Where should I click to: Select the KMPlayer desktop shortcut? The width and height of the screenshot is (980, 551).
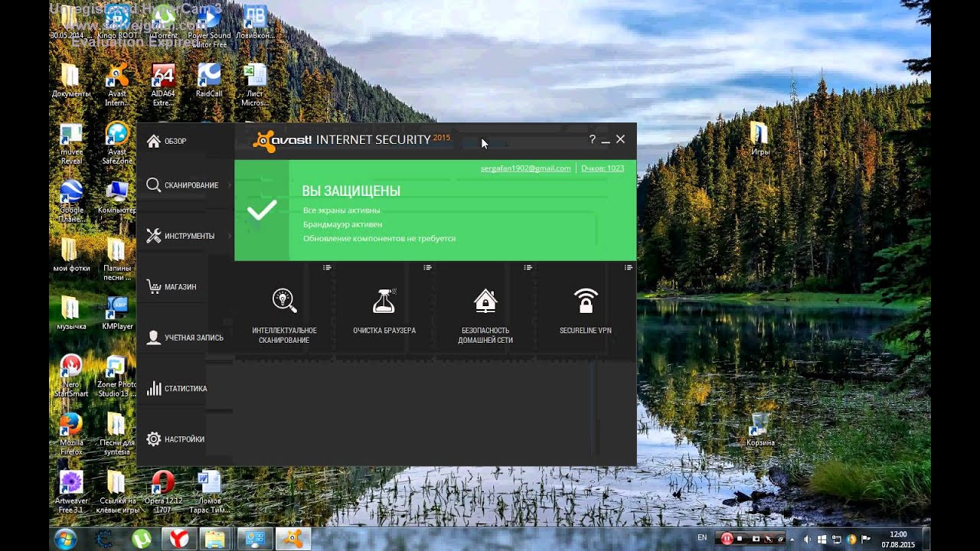pyautogui.click(x=117, y=314)
